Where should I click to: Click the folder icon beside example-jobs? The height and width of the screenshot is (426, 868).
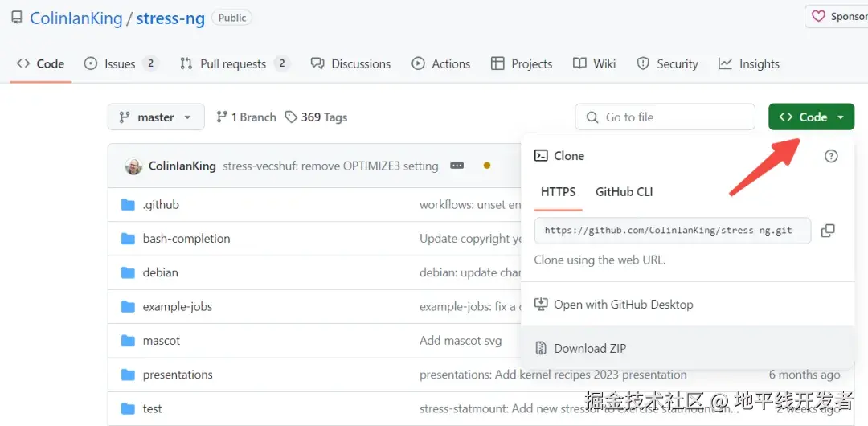coord(128,306)
